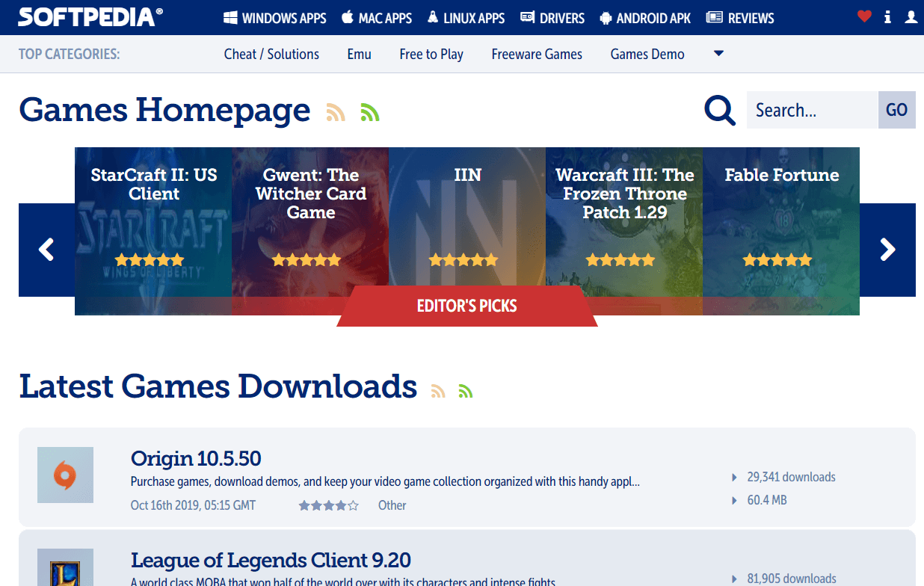This screenshot has width=924, height=586.
Task: Click the heart favorites icon
Action: pos(863,16)
